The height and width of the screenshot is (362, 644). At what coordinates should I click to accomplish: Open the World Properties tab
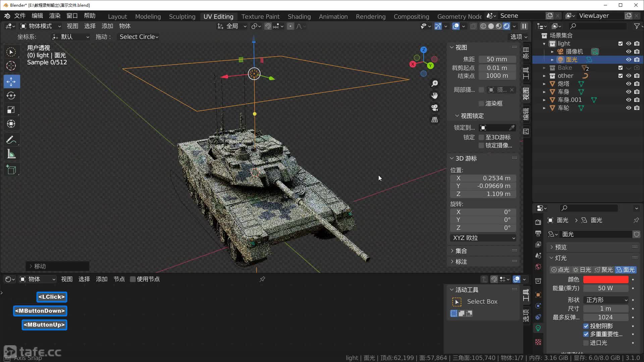[x=538, y=266]
